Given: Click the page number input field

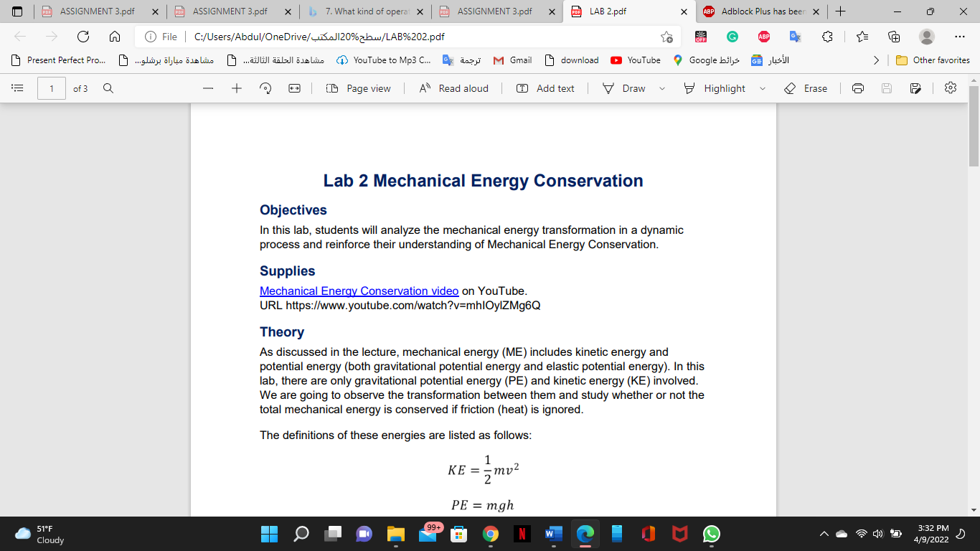Looking at the screenshot, I should pos(50,88).
